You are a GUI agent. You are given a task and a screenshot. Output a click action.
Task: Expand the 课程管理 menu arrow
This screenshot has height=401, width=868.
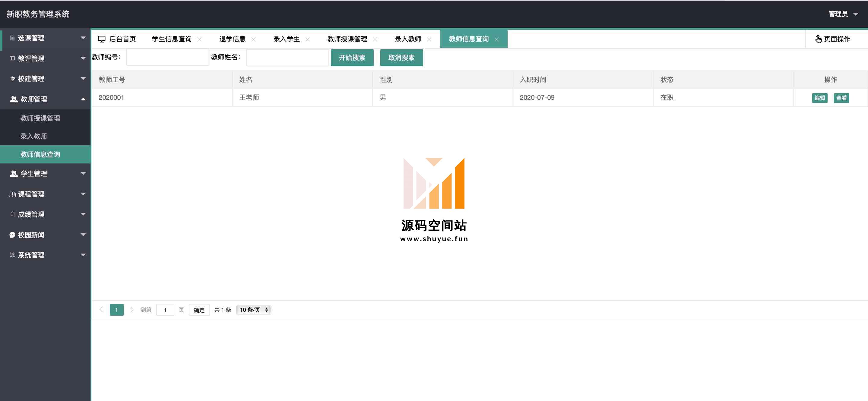[83, 194]
